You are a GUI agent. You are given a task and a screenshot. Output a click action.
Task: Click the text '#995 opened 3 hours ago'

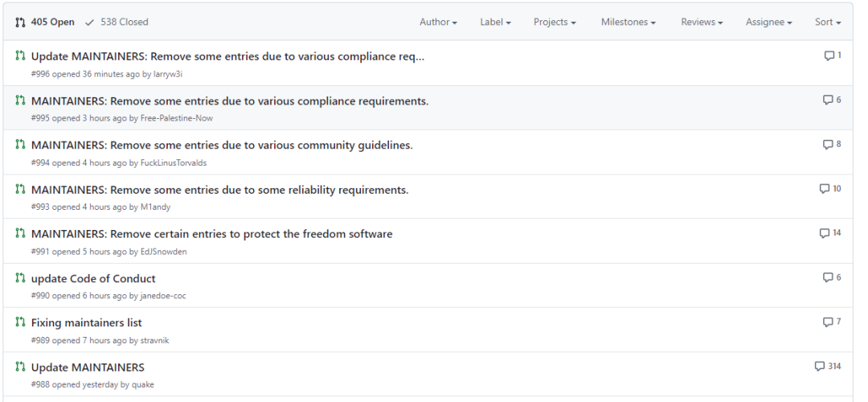click(79, 118)
